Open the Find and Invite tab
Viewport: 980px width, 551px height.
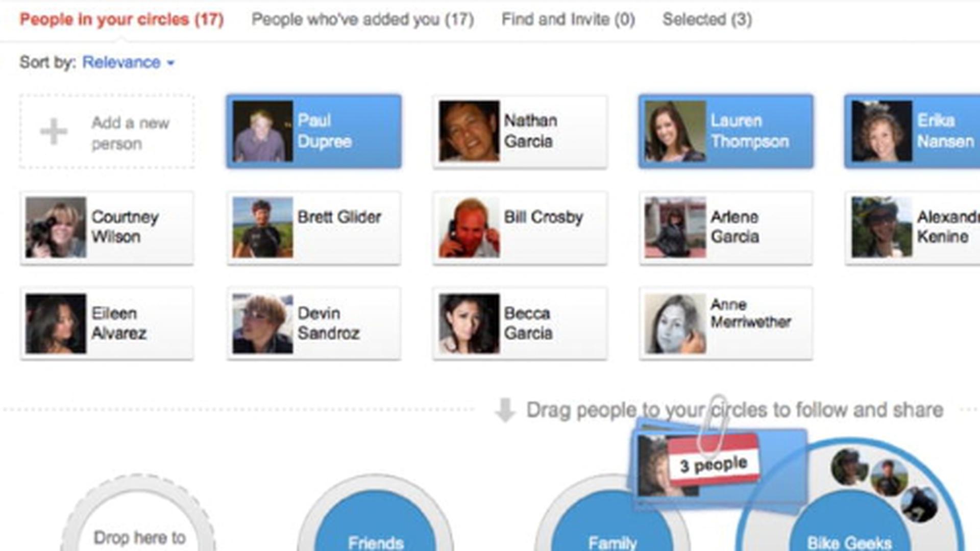(x=568, y=20)
